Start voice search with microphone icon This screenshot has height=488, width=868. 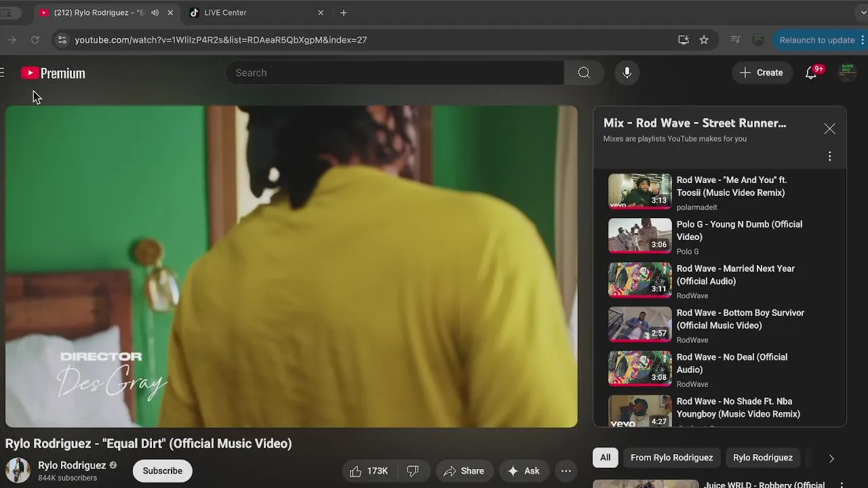pyautogui.click(x=627, y=73)
